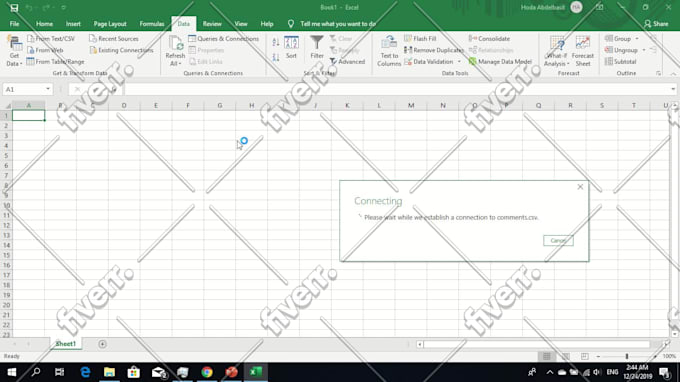Select the column D header
The width and height of the screenshot is (680, 382).
pyautogui.click(x=124, y=105)
